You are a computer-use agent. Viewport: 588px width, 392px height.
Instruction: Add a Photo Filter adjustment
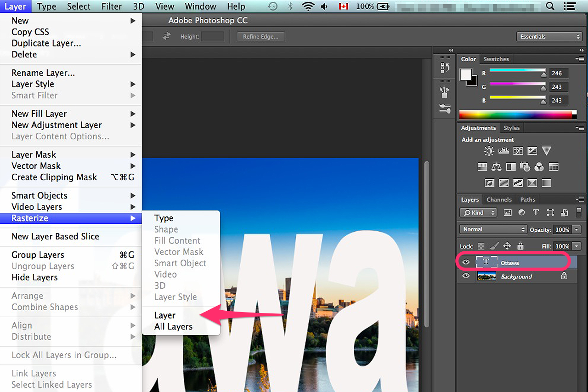click(x=525, y=167)
